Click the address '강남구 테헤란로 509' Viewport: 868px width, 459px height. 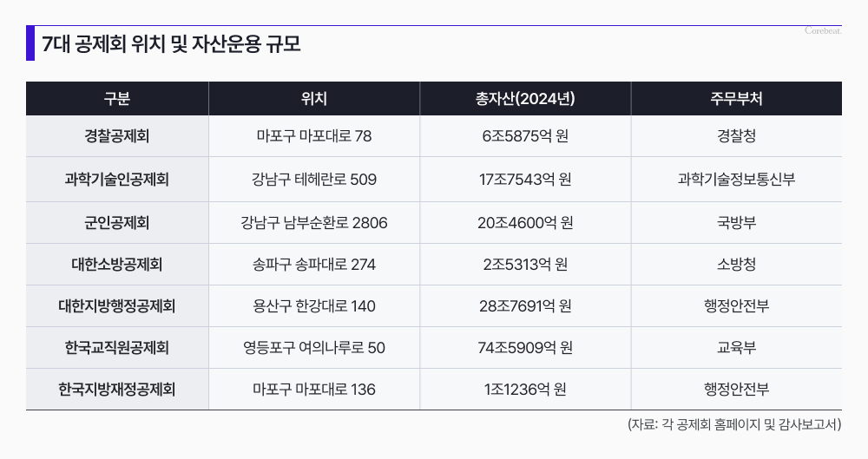pyautogui.click(x=313, y=180)
